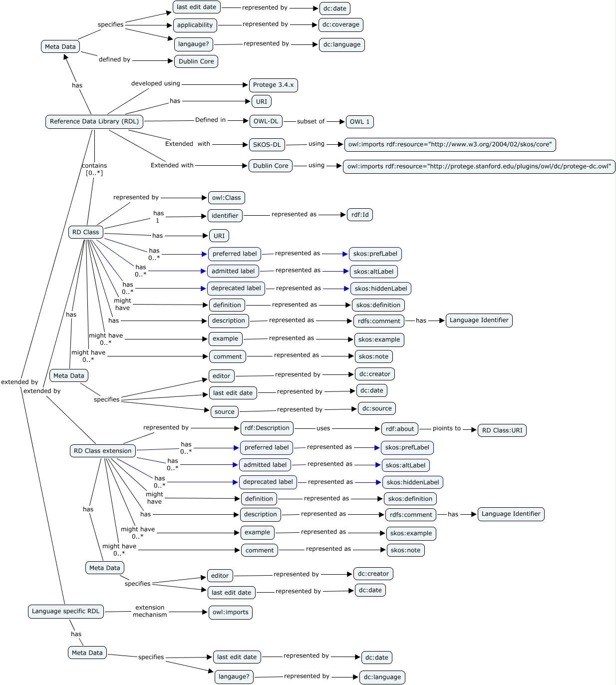The image size is (616, 685).
Task: Select the RD Class extension node
Action: tap(103, 451)
